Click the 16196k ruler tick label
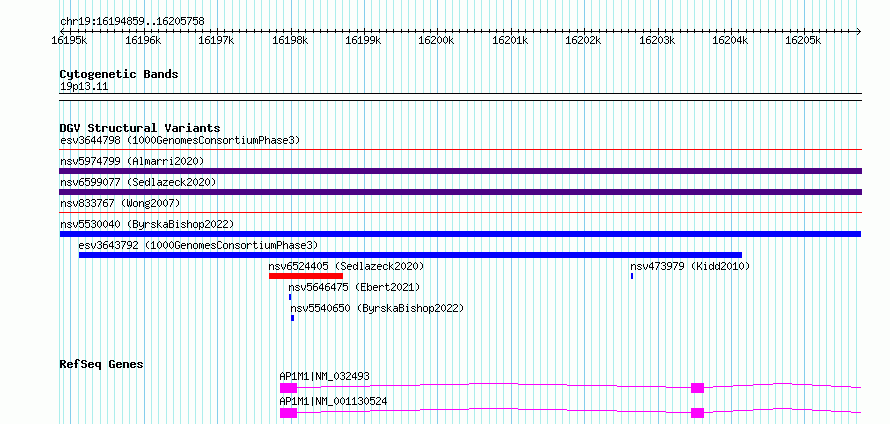The image size is (890, 424). [x=143, y=40]
